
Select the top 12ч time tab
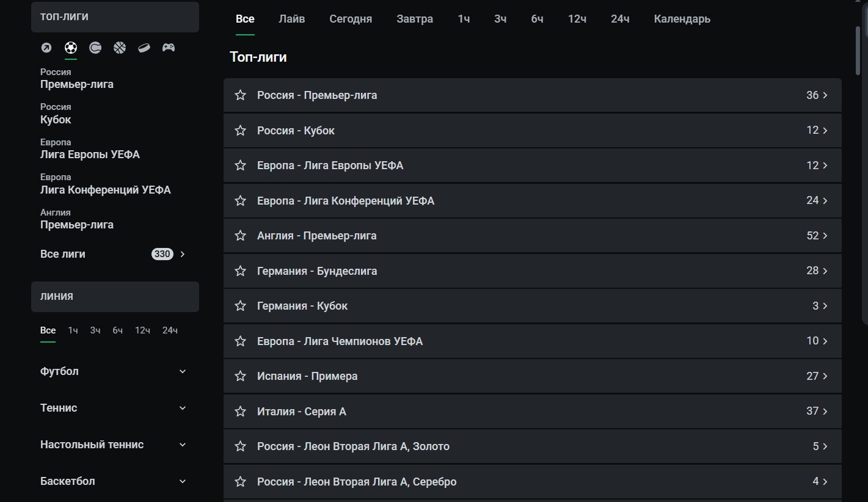click(x=577, y=19)
